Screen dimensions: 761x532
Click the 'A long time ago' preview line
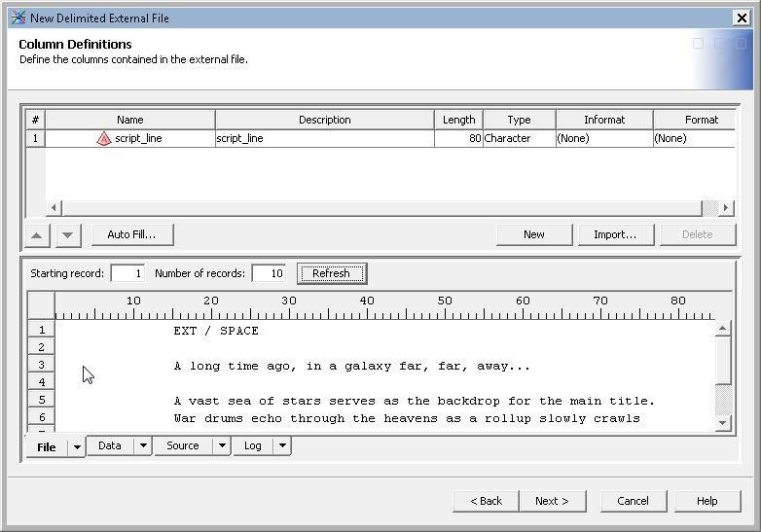point(352,366)
